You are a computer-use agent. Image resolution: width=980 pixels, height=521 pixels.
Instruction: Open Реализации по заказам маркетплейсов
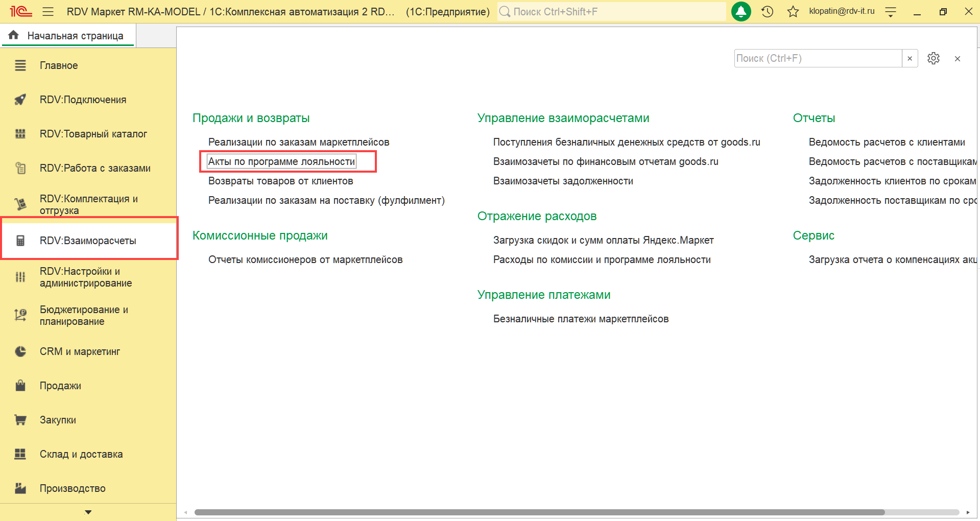[x=299, y=142]
